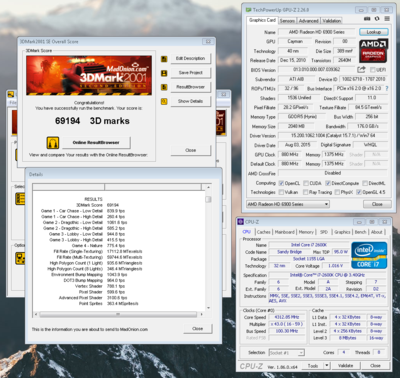
Task: Switch to the CPU-Z Graphics tab
Action: (x=342, y=232)
